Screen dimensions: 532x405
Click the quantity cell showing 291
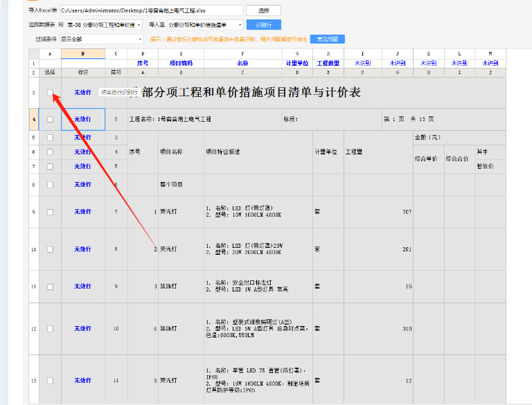pyautogui.click(x=378, y=250)
